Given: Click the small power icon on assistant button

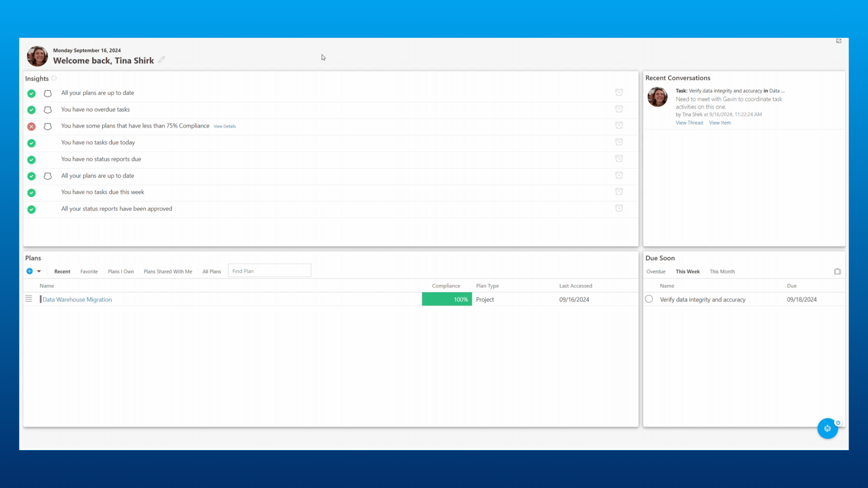Looking at the screenshot, I should pyautogui.click(x=838, y=423).
